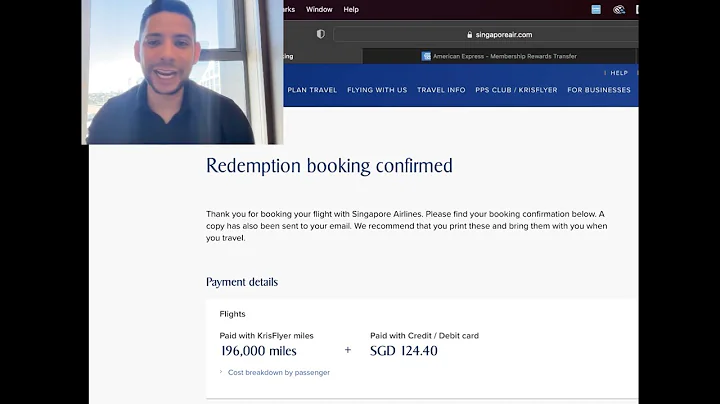Open the Flying With Us menu
Screen dimensions: 720x404
point(377,90)
